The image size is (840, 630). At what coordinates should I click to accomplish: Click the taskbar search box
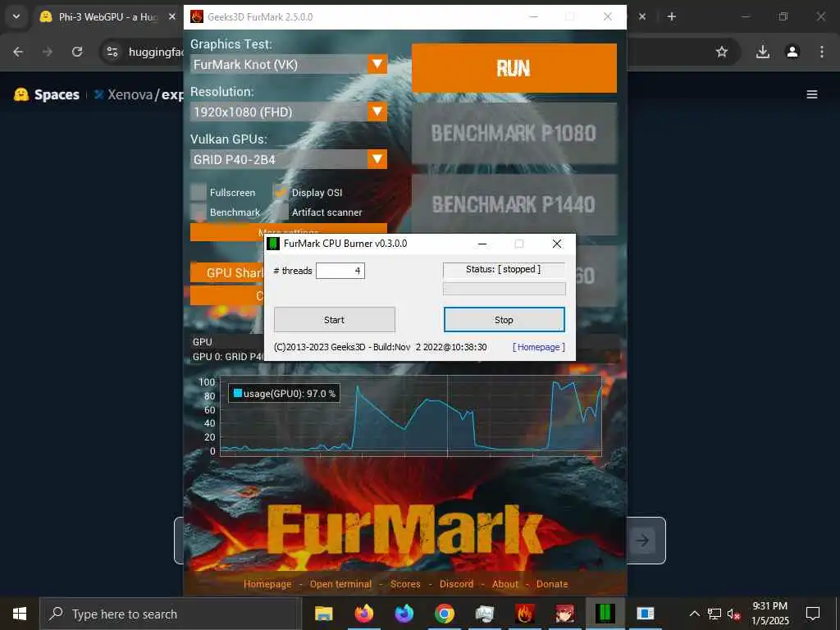pyautogui.click(x=171, y=614)
